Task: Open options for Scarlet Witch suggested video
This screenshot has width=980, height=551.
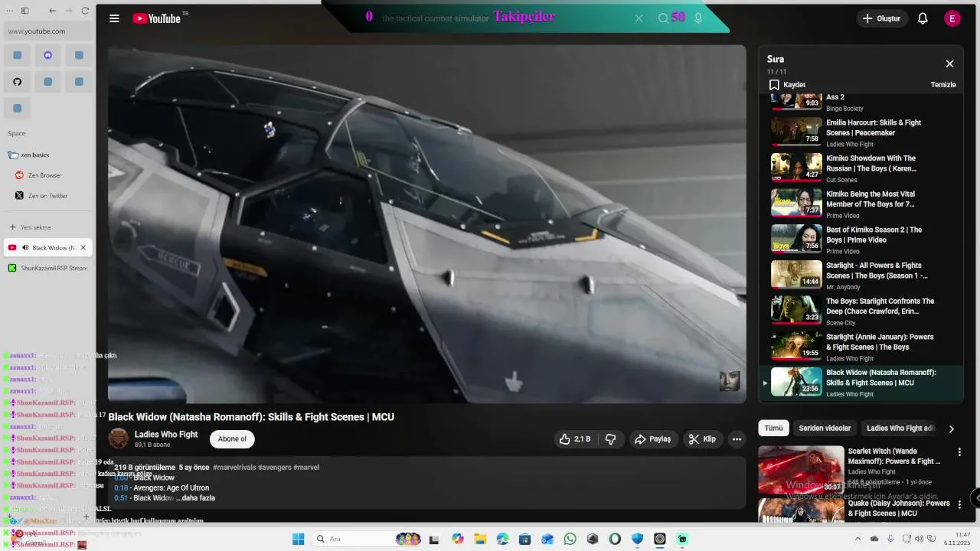Action: coord(959,452)
